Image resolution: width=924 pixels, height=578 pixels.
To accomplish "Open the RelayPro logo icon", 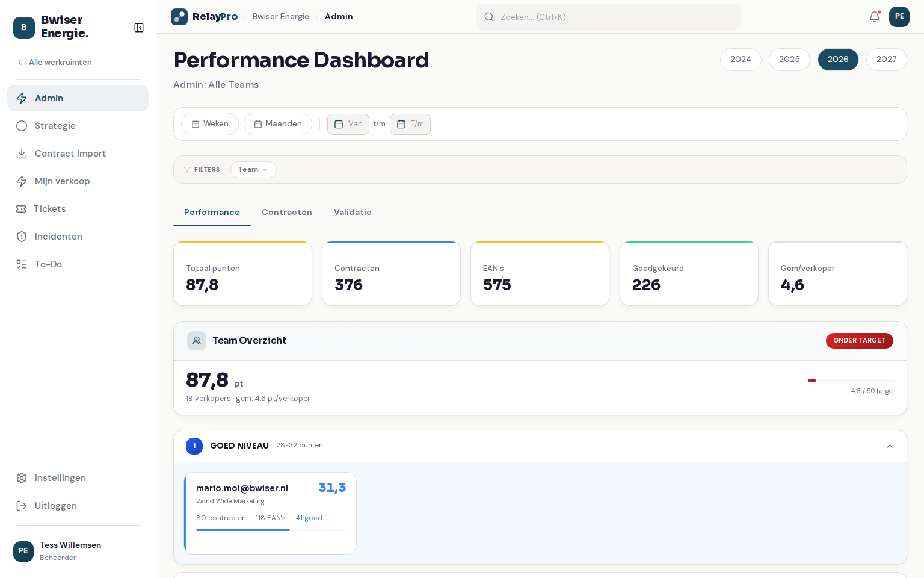I will click(179, 17).
